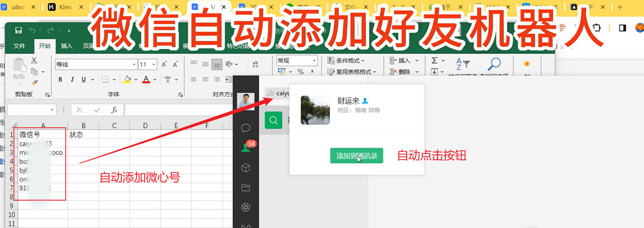Apply AutoSum with the sigma icon
Screen dimensions: 644x228
(434, 60)
